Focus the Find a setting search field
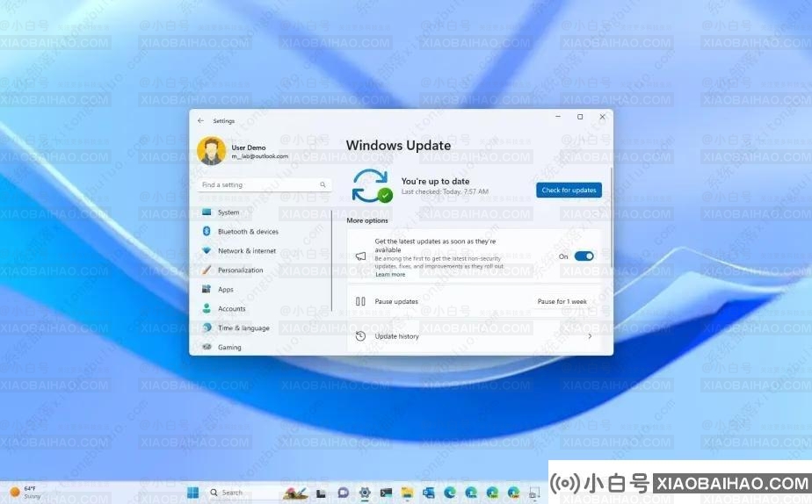Screen dimensions: 812x504 click(265, 184)
